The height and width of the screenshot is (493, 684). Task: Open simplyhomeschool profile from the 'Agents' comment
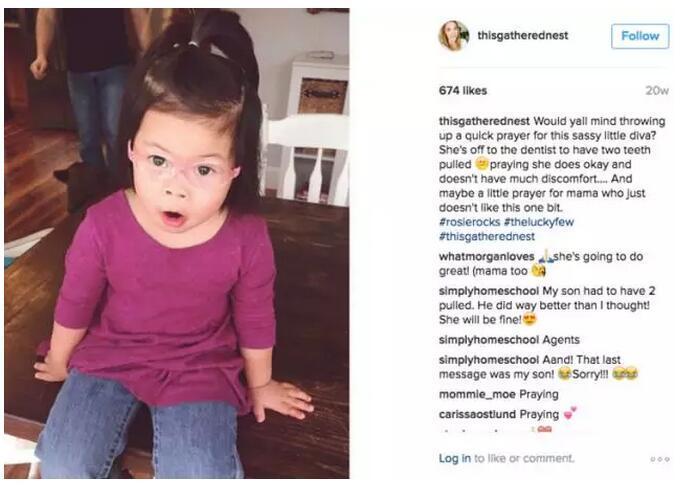pyautogui.click(x=489, y=340)
